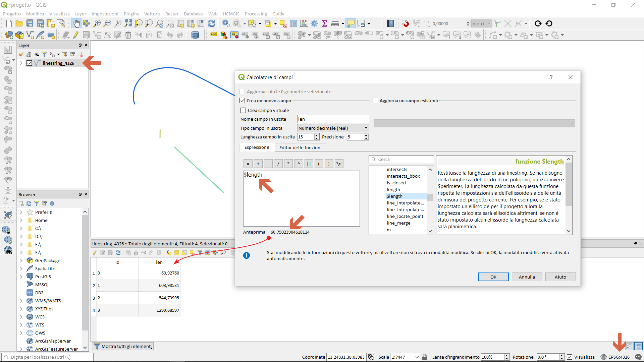Open the Processing menu

[256, 14]
